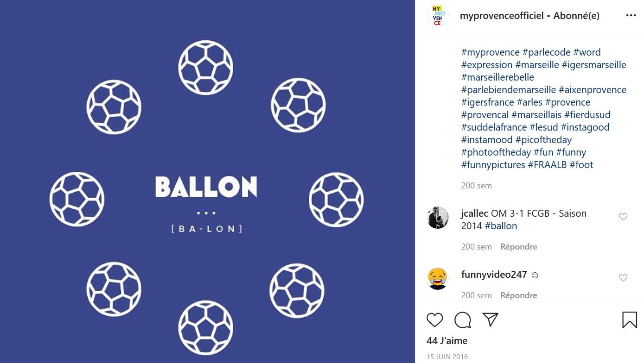Open the #ballon hashtag in jcallec's comment
Viewport: 644px width, 363px height.
click(x=501, y=226)
